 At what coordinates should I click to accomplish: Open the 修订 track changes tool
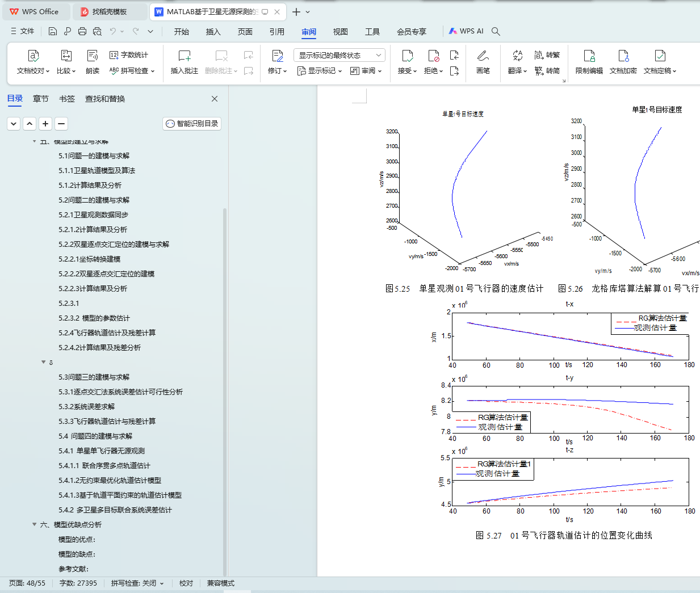278,62
